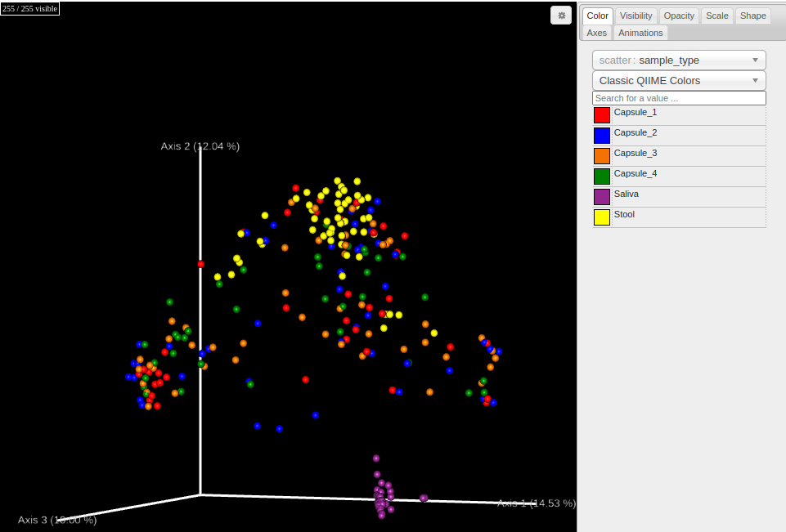
Task: Open the plot settings gear icon
Action: (x=561, y=15)
